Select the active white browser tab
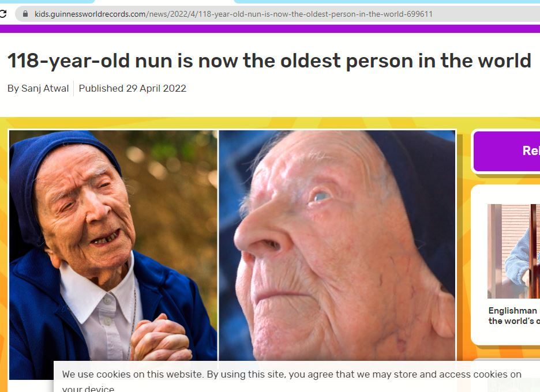 tap(164, 1)
